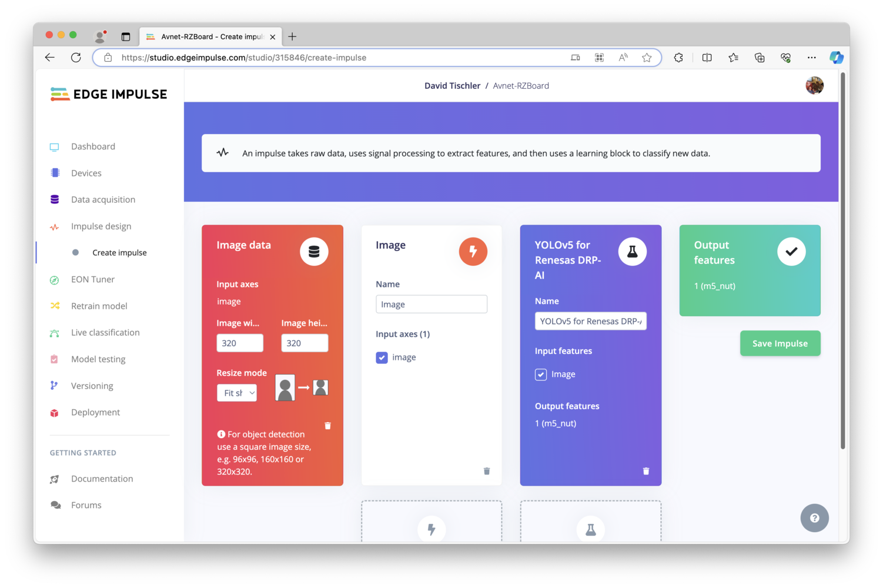Click David Tischler breadcrumb link
883x588 pixels.
click(x=452, y=86)
